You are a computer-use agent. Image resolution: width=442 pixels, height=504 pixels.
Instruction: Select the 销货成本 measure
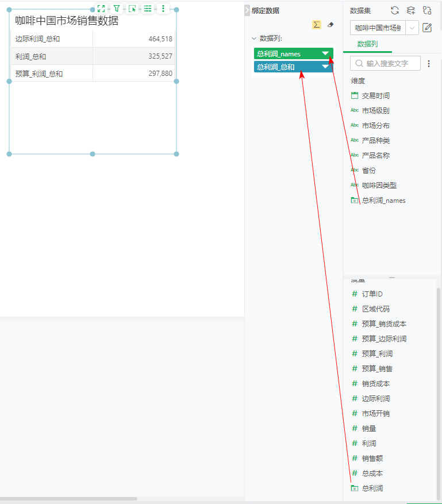pyautogui.click(x=375, y=383)
